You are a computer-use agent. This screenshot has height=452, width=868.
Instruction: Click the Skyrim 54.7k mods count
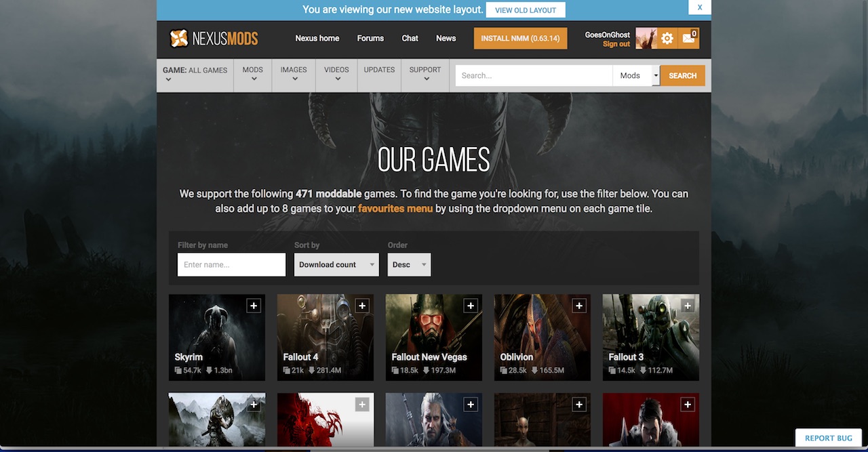click(x=189, y=371)
